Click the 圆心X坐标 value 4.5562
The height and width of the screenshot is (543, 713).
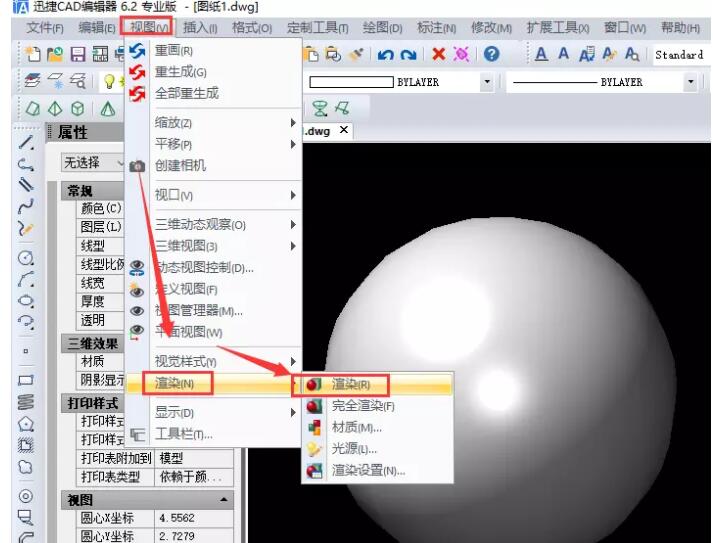[195, 518]
